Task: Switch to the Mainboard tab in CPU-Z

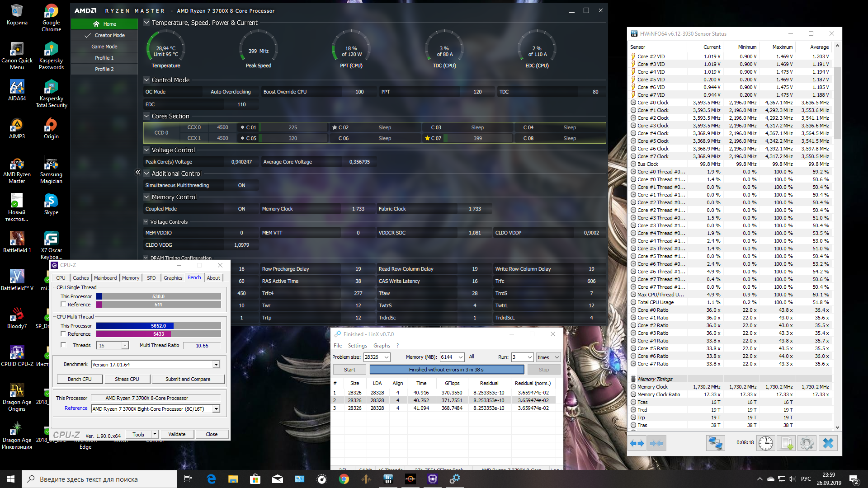Action: point(105,278)
